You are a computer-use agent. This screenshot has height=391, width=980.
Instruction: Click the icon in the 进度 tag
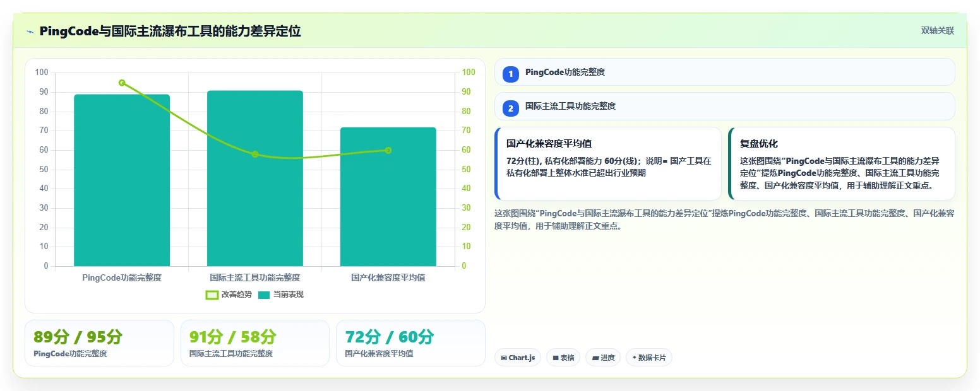[x=595, y=358]
